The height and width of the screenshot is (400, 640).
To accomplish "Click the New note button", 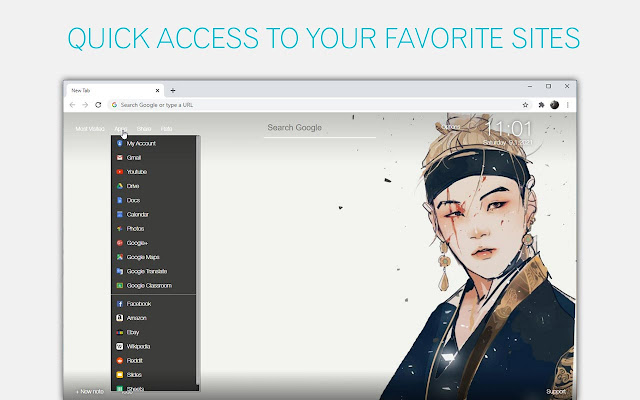I will 90,391.
